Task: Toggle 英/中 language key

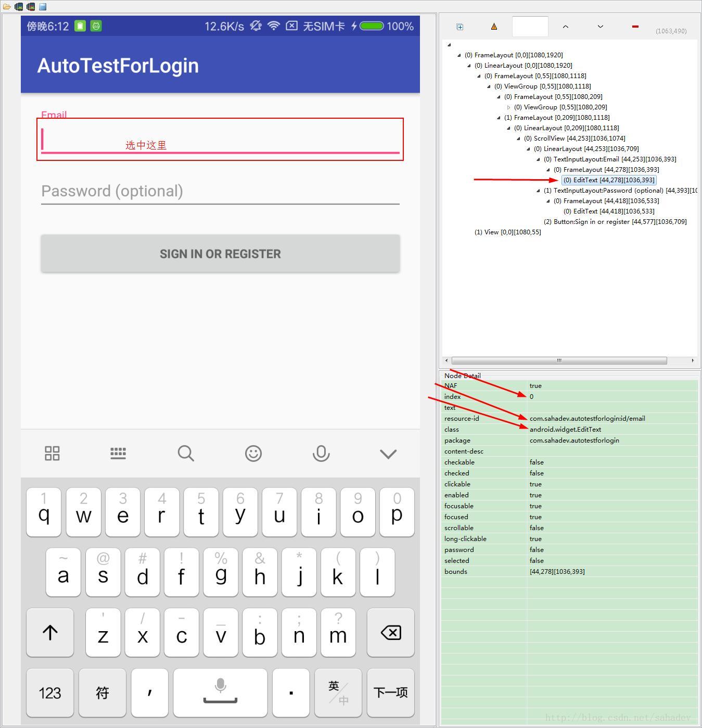Action: click(x=338, y=693)
